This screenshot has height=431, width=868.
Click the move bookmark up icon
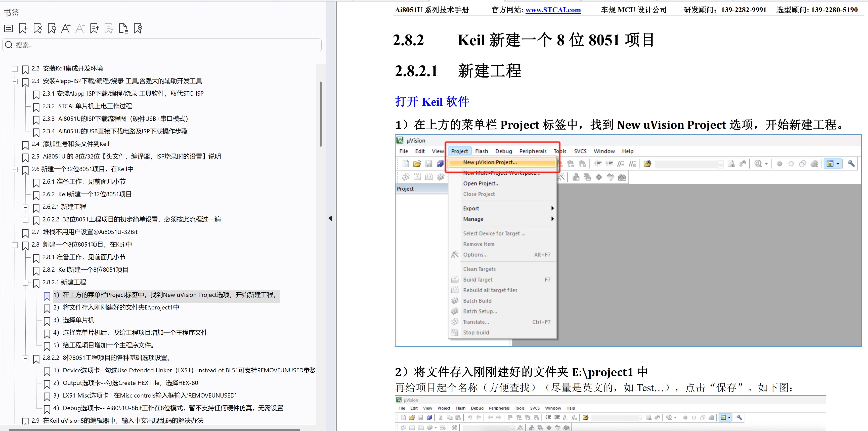pos(94,29)
